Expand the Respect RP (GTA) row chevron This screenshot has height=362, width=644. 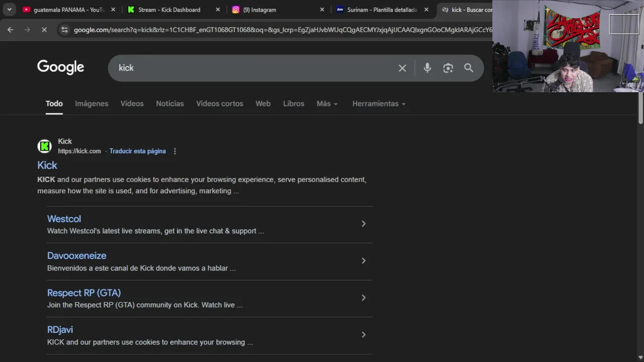363,298
